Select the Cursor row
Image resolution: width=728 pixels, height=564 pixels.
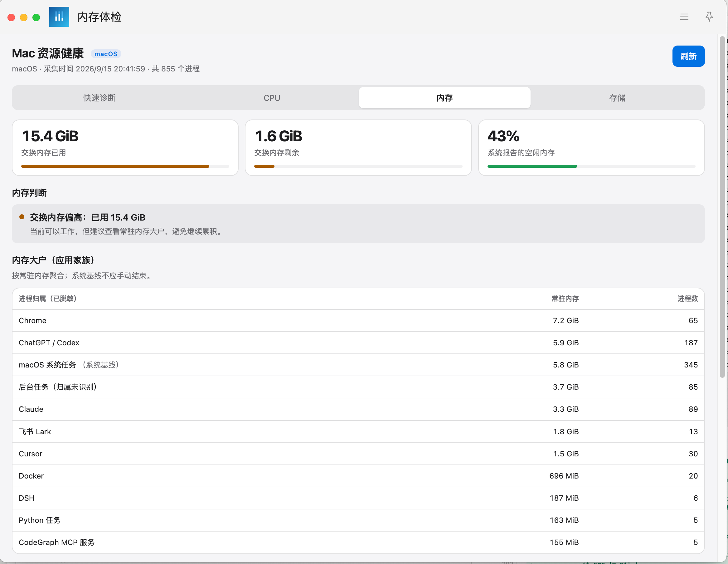pyautogui.click(x=358, y=454)
